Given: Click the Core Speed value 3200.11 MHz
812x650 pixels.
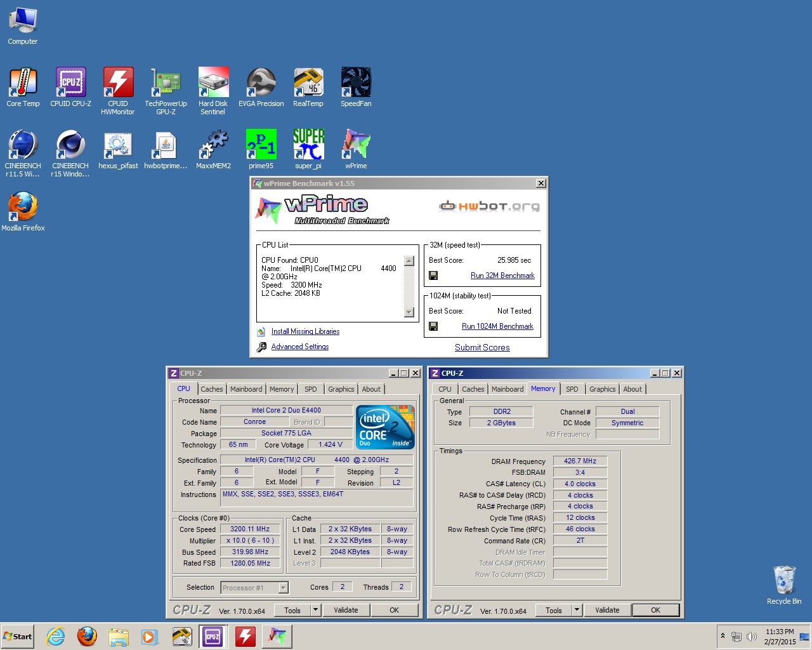Looking at the screenshot, I should click(x=250, y=529).
